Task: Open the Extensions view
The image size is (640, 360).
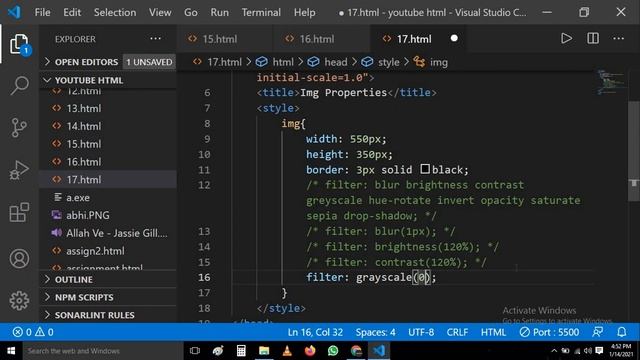Action: point(19,212)
